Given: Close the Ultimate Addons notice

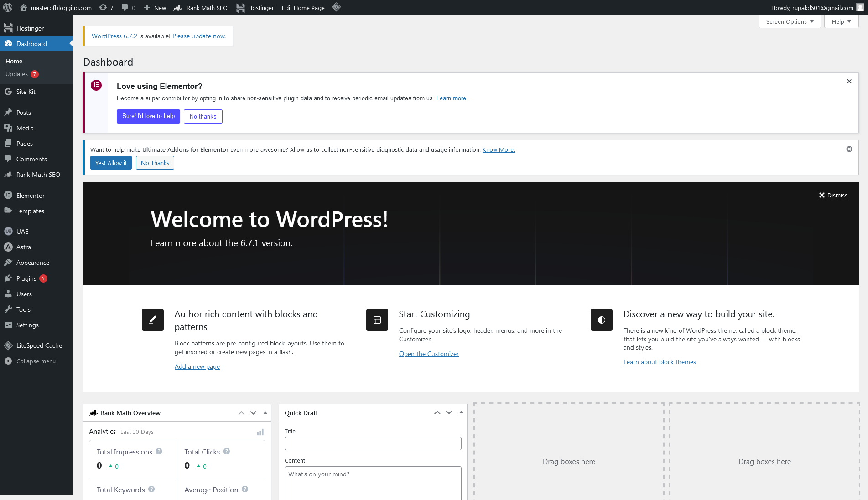Looking at the screenshot, I should [849, 149].
